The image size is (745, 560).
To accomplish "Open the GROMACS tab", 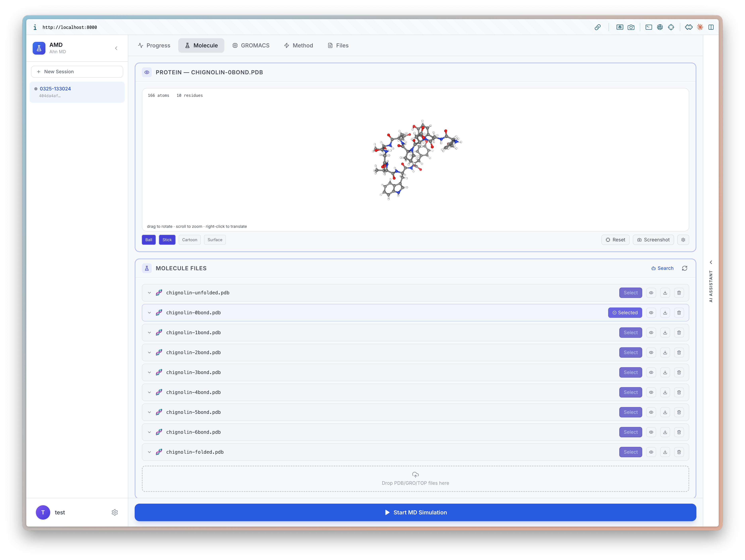I will pyautogui.click(x=251, y=45).
